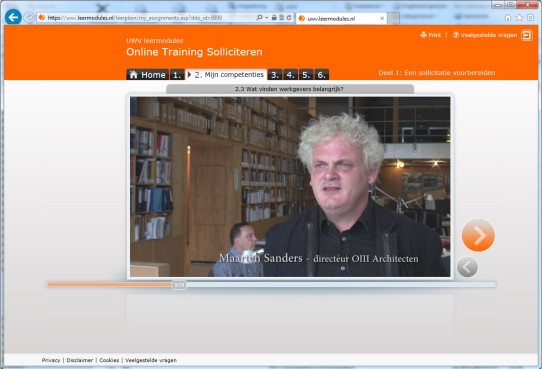Go to the next page with orange arrow
Screen dimensions: 542x369
point(478,235)
